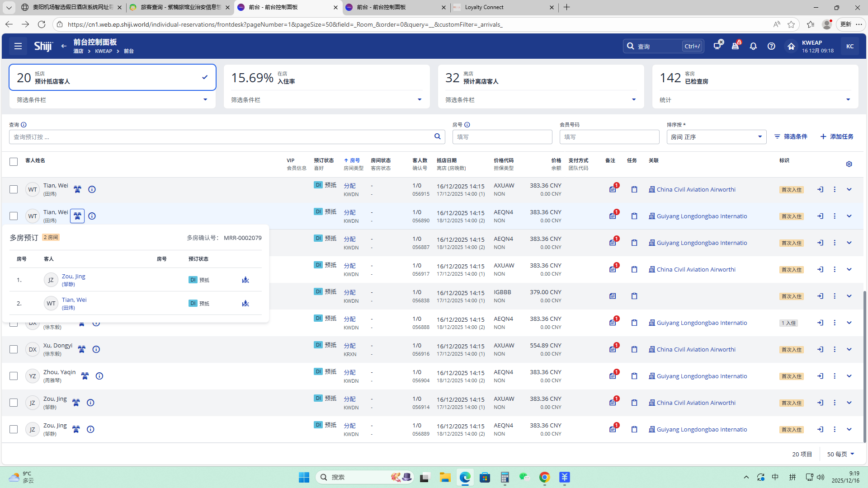Check the box for Zhou, Yaqin row

pos(14,376)
